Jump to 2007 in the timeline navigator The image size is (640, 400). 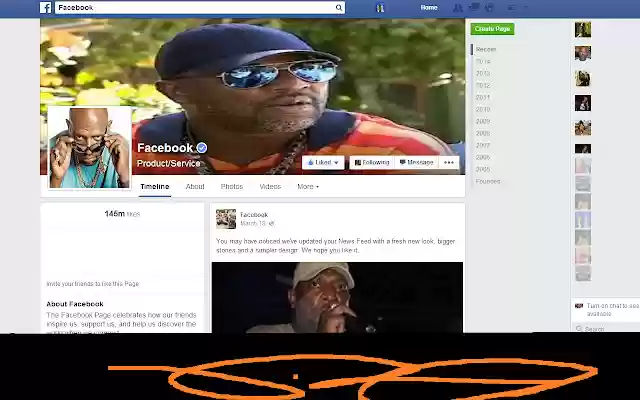point(483,145)
